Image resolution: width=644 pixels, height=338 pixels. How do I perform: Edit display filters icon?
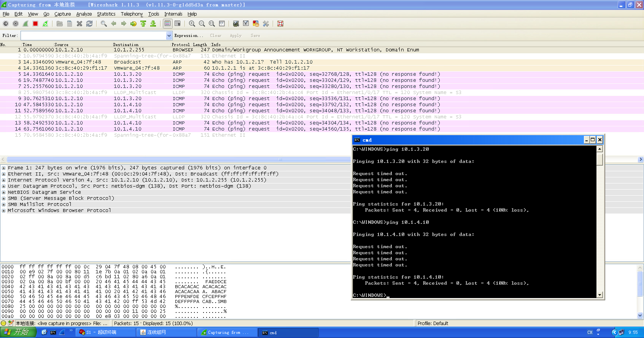point(246,24)
